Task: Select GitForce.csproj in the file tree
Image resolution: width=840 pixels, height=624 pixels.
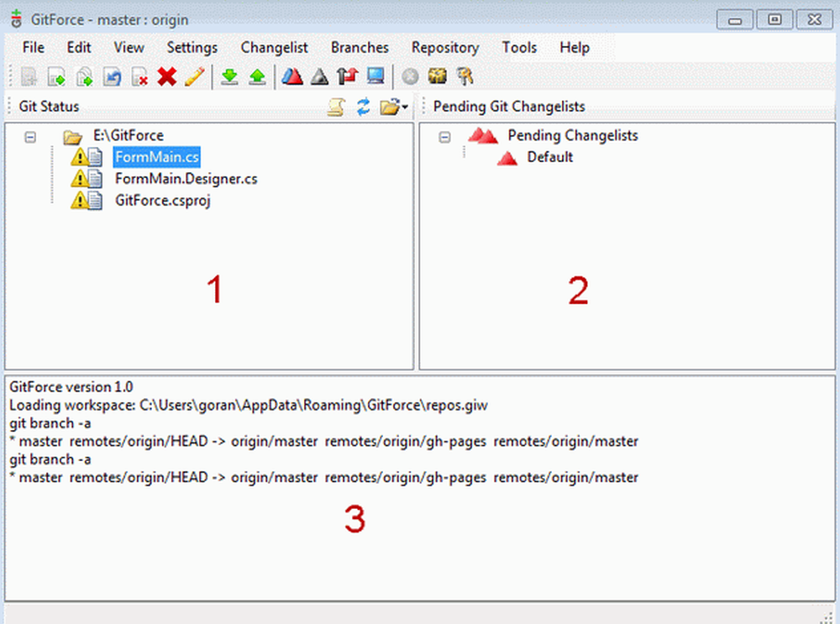Action: [163, 201]
